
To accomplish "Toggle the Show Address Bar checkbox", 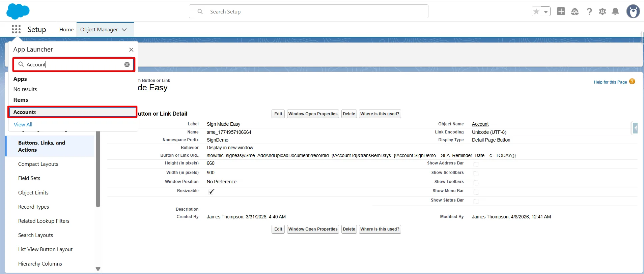I will tap(476, 164).
